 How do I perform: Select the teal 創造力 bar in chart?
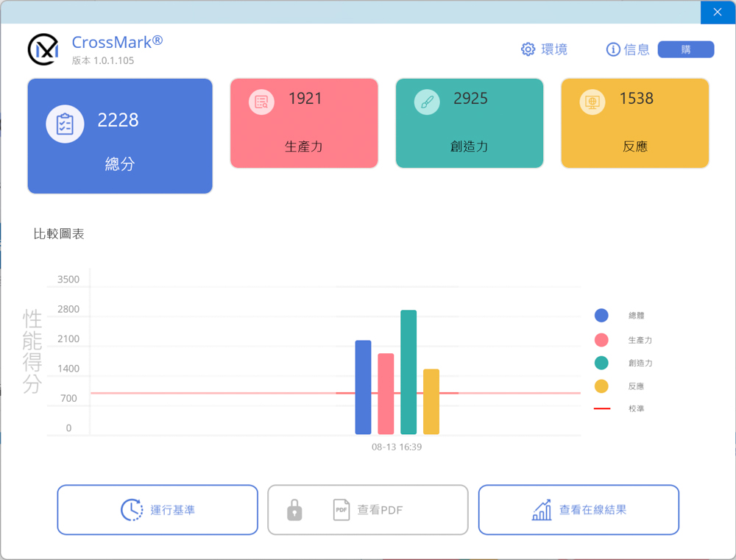point(408,372)
